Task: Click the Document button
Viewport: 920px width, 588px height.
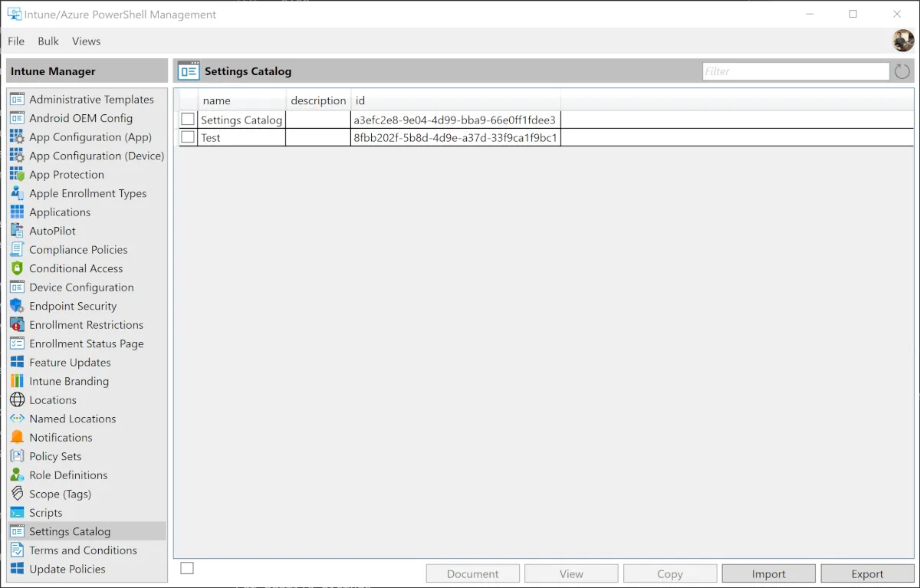Action: click(x=473, y=573)
